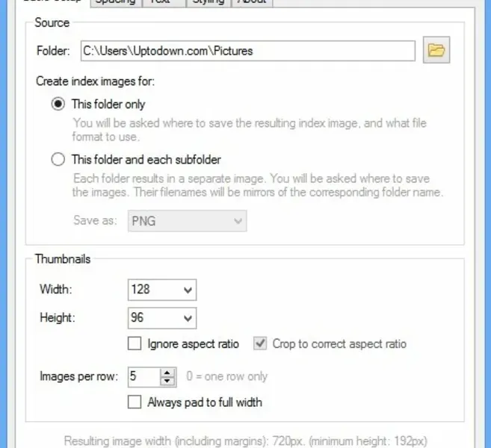491x448 pixels.
Task: Toggle "Crop to correct aspect ratio" checkbox
Action: [x=260, y=344]
